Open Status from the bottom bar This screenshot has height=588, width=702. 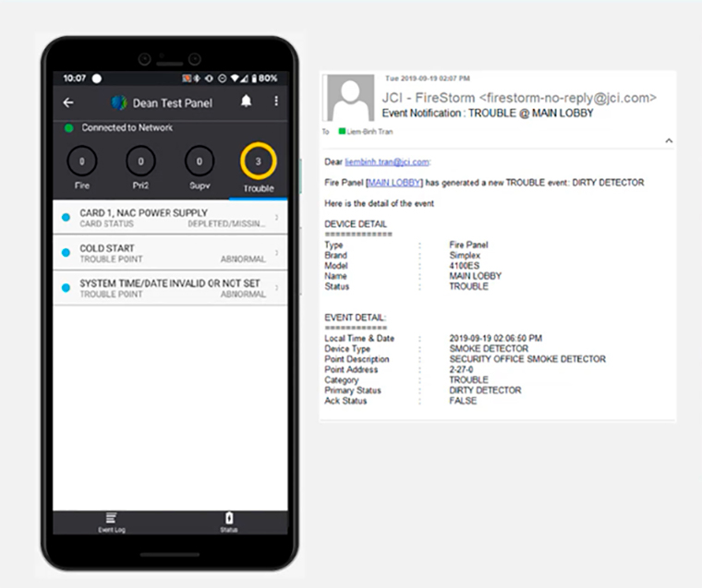coord(229,522)
